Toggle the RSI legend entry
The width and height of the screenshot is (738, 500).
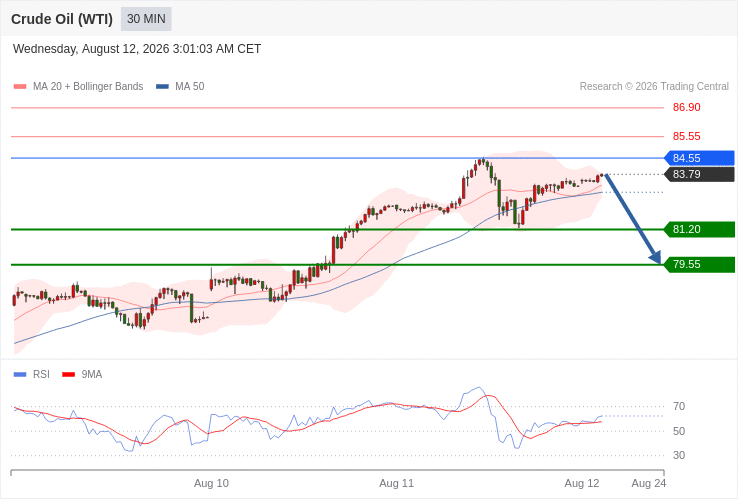click(32, 374)
